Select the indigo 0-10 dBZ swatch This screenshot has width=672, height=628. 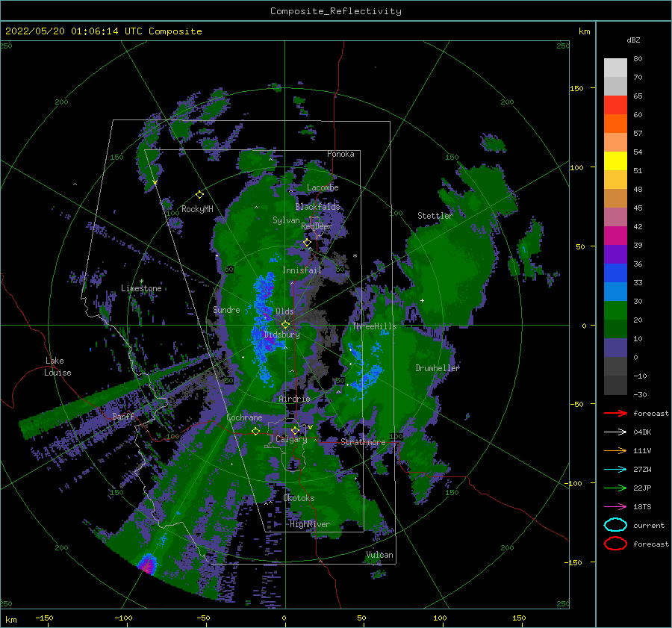click(x=615, y=348)
